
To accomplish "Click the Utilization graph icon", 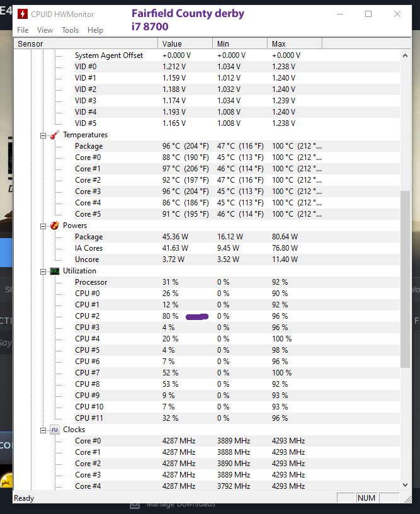I will [x=55, y=271].
